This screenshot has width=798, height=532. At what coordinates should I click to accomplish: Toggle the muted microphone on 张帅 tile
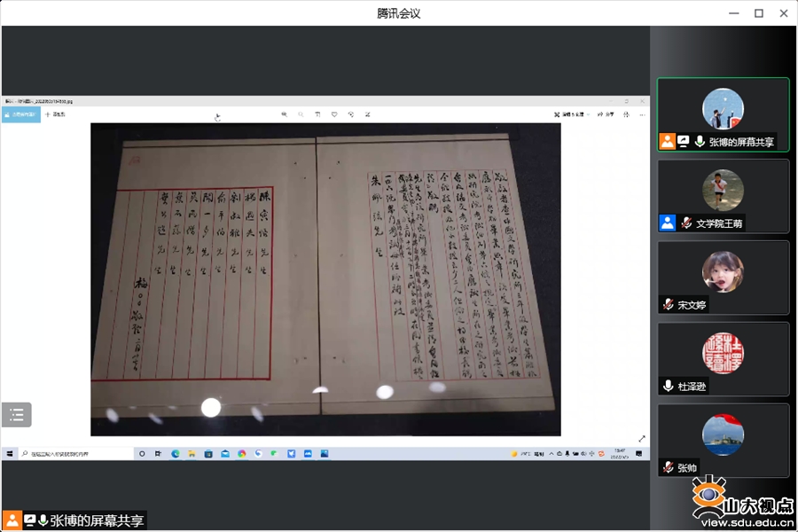pyautogui.click(x=668, y=468)
